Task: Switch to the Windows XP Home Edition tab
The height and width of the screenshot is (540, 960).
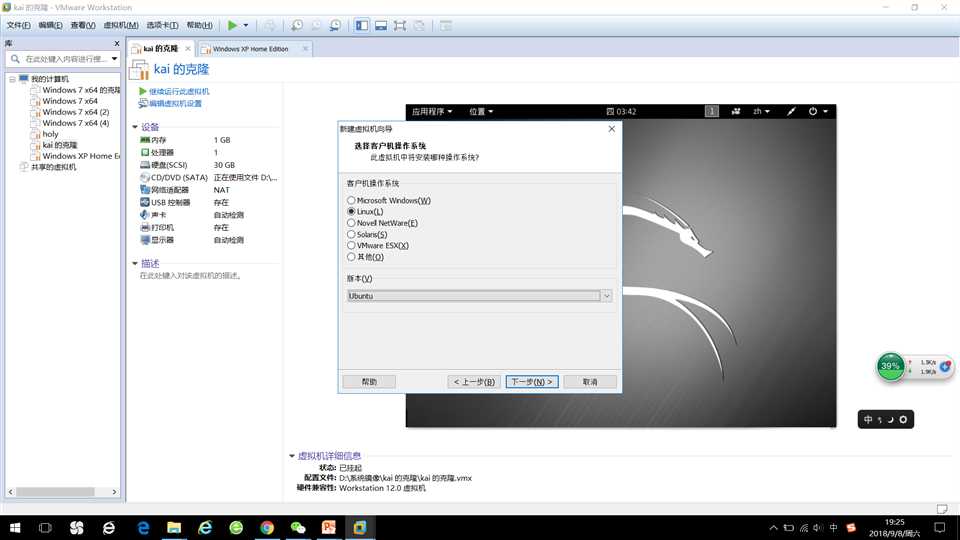Action: [250, 49]
